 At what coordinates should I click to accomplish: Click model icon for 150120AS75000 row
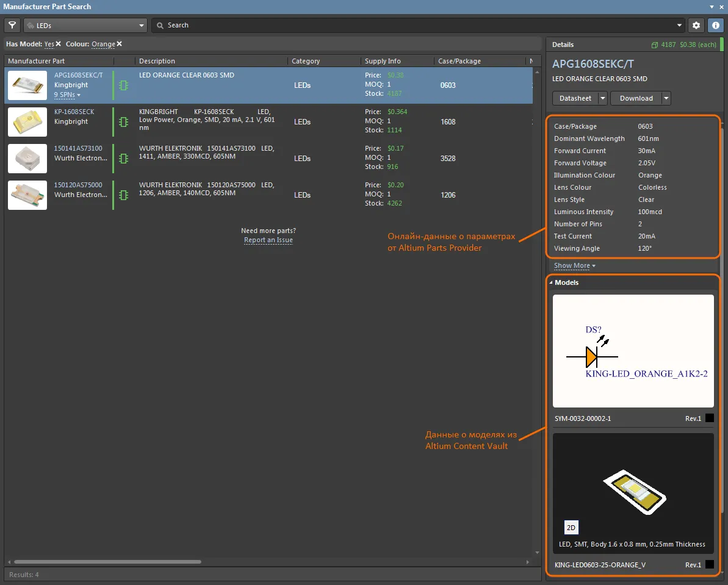(x=124, y=195)
